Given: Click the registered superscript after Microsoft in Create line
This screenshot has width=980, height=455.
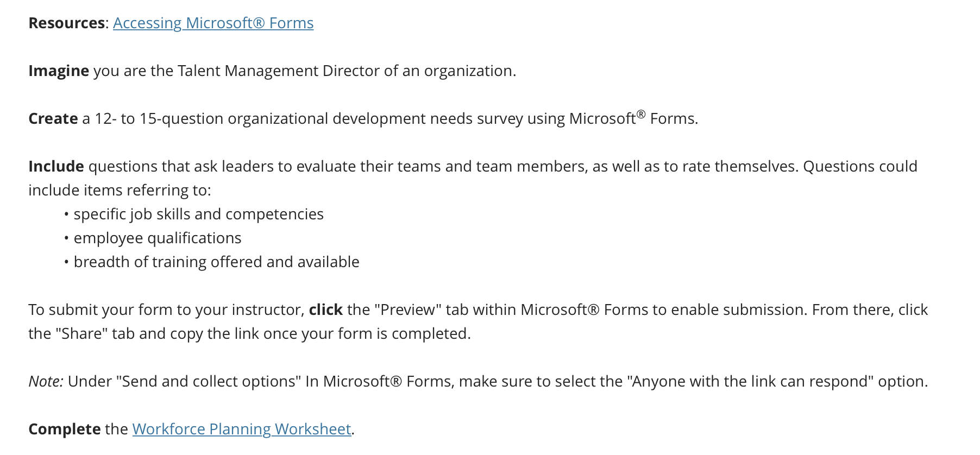Looking at the screenshot, I should (x=641, y=115).
